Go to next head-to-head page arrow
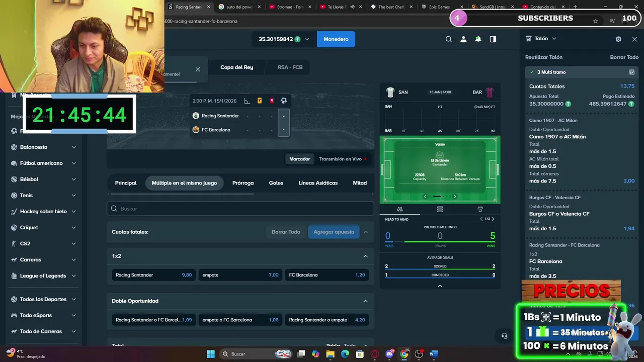The height and width of the screenshot is (362, 644). coord(493,219)
